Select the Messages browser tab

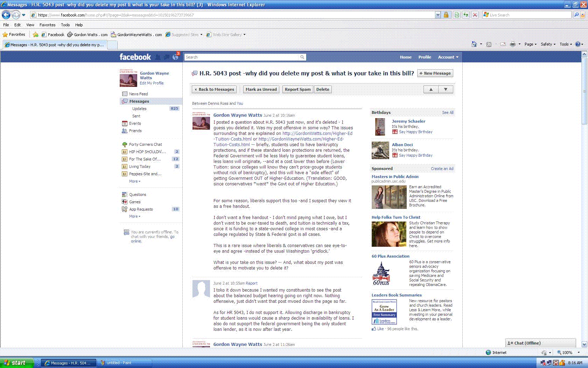(54, 45)
